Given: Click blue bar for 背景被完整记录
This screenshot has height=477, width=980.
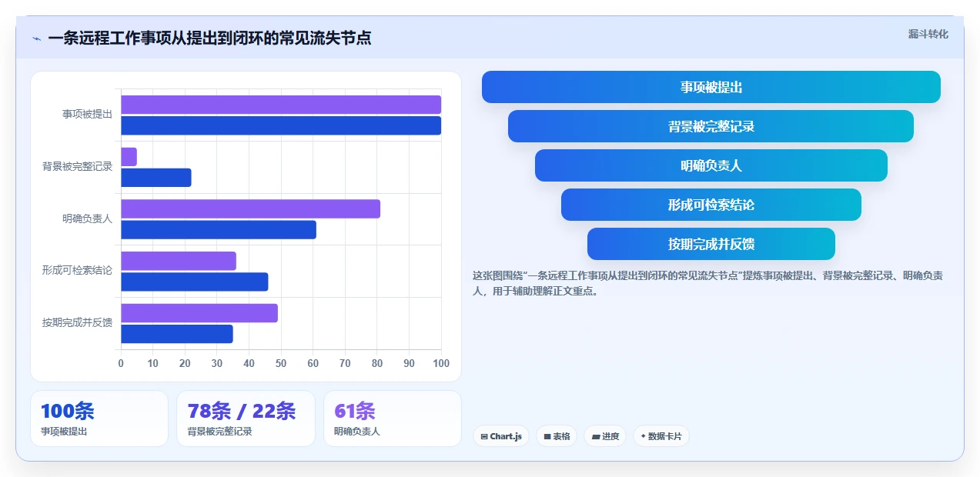Looking at the screenshot, I should pyautogui.click(x=156, y=178).
